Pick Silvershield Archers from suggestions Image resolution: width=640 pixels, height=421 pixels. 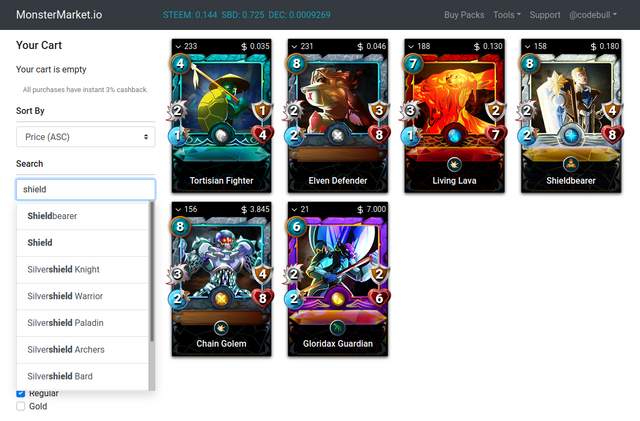tap(82, 350)
